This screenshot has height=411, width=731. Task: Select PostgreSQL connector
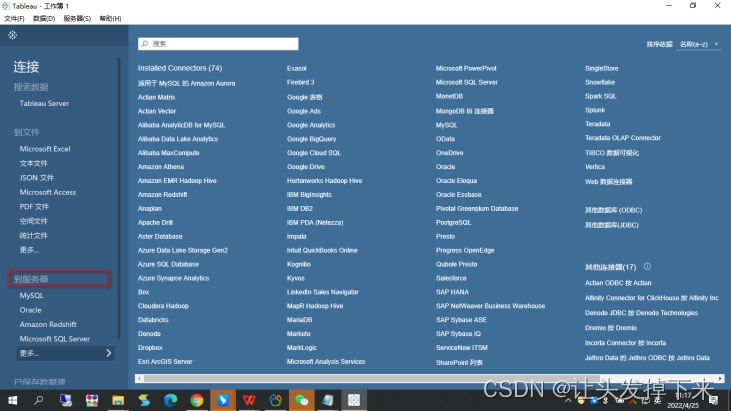click(x=453, y=223)
